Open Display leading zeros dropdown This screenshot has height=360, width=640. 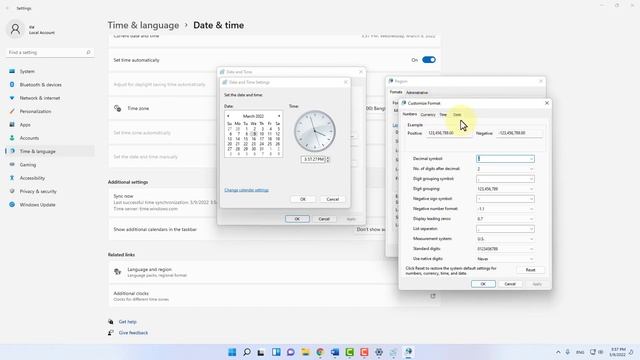[505, 219]
